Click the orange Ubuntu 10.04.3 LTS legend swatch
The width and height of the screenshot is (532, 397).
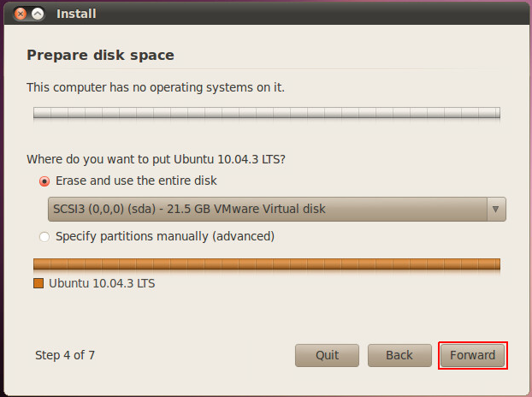(x=38, y=283)
